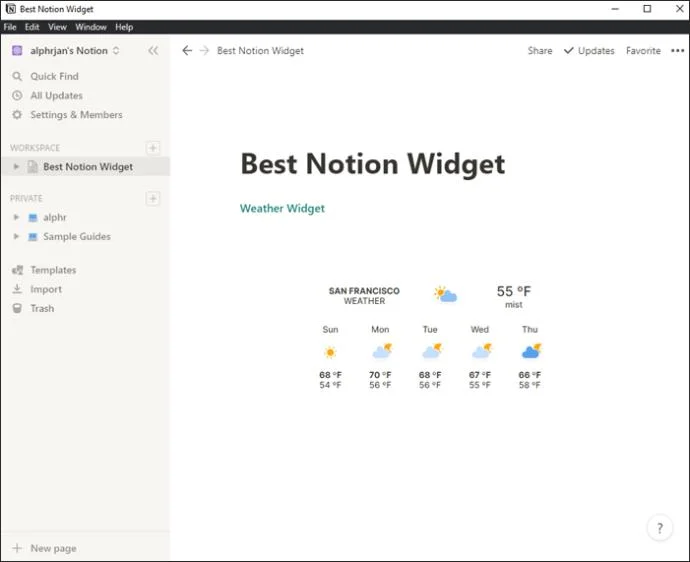Click the alphrjan's Notion workspace avatar icon
This screenshot has width=690, height=562.
pos(17,51)
